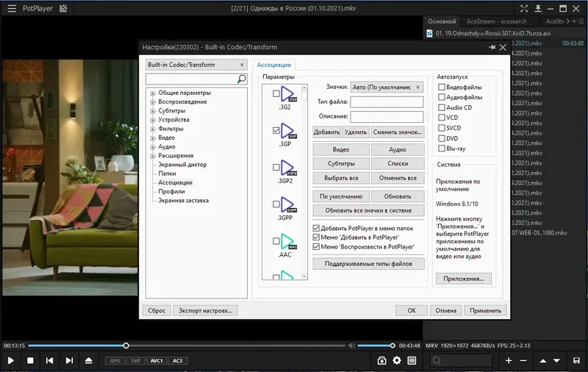Open the Значки icon style dropdown

point(387,87)
